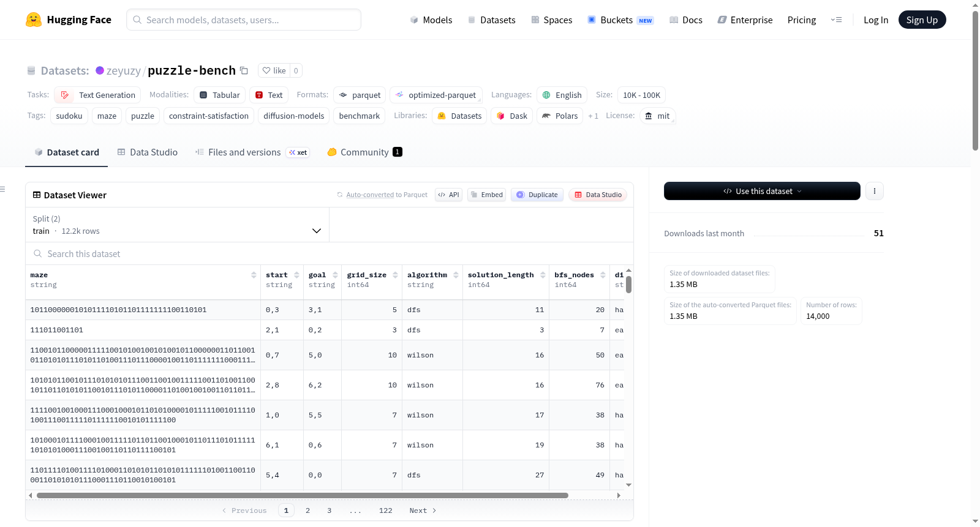The image size is (980, 527).
Task: Sort the bfs_nodes column
Action: point(603,275)
